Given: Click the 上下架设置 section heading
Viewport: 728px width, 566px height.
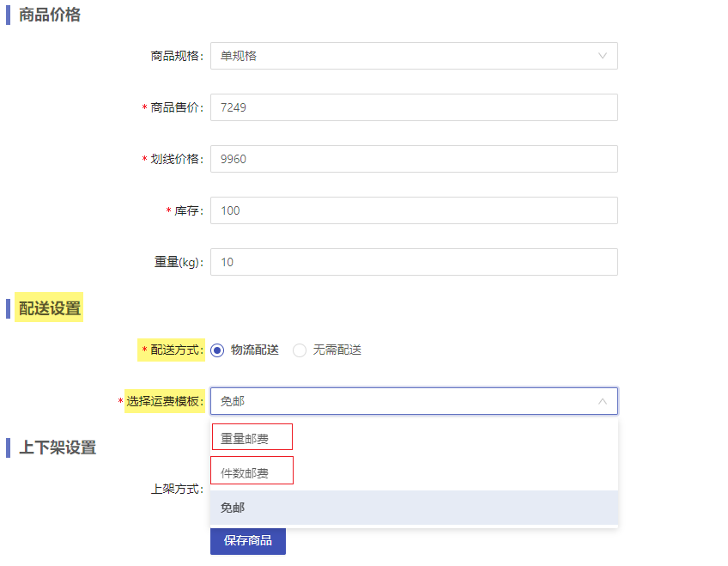Looking at the screenshot, I should click(58, 447).
